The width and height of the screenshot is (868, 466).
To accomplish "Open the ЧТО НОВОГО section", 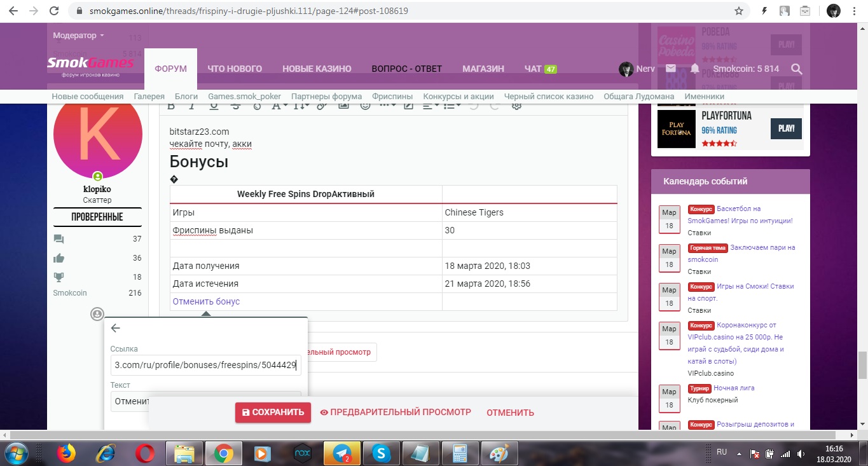I will pyautogui.click(x=235, y=69).
